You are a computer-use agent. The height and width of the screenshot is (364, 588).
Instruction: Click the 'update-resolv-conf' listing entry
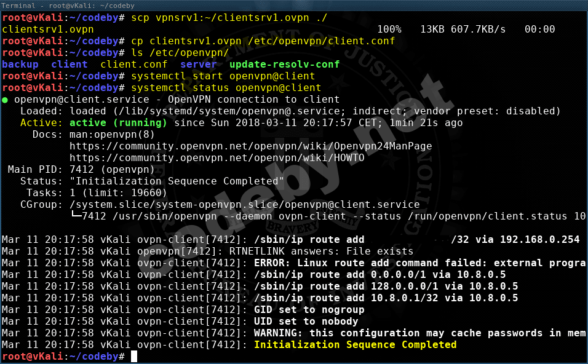(x=285, y=65)
